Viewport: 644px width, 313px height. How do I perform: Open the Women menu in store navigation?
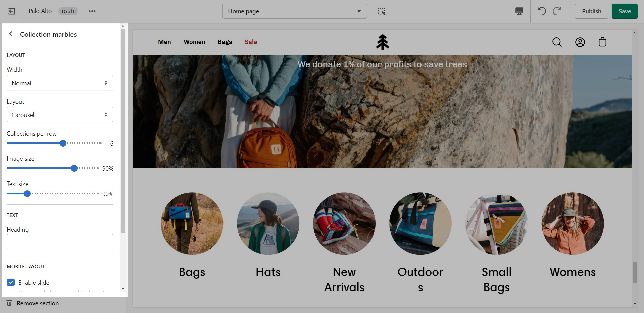pos(194,42)
